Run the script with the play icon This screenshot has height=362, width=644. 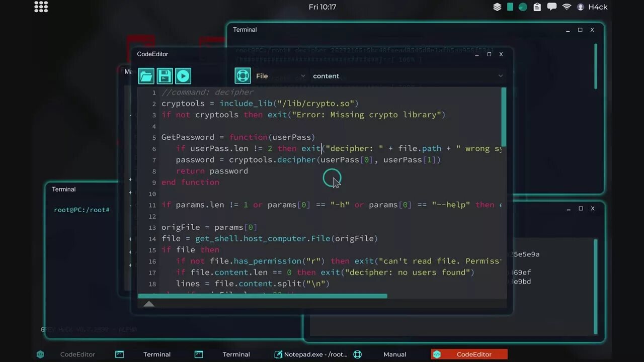point(183,76)
